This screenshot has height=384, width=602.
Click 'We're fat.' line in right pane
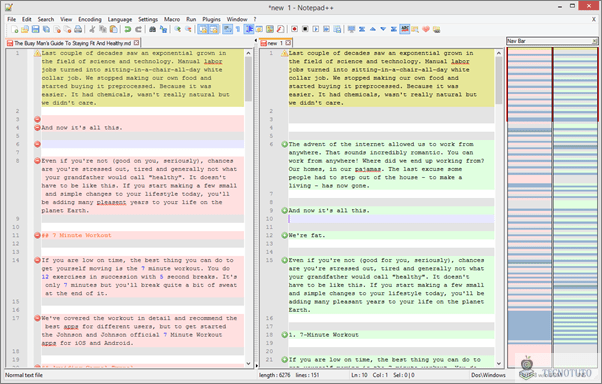click(307, 235)
